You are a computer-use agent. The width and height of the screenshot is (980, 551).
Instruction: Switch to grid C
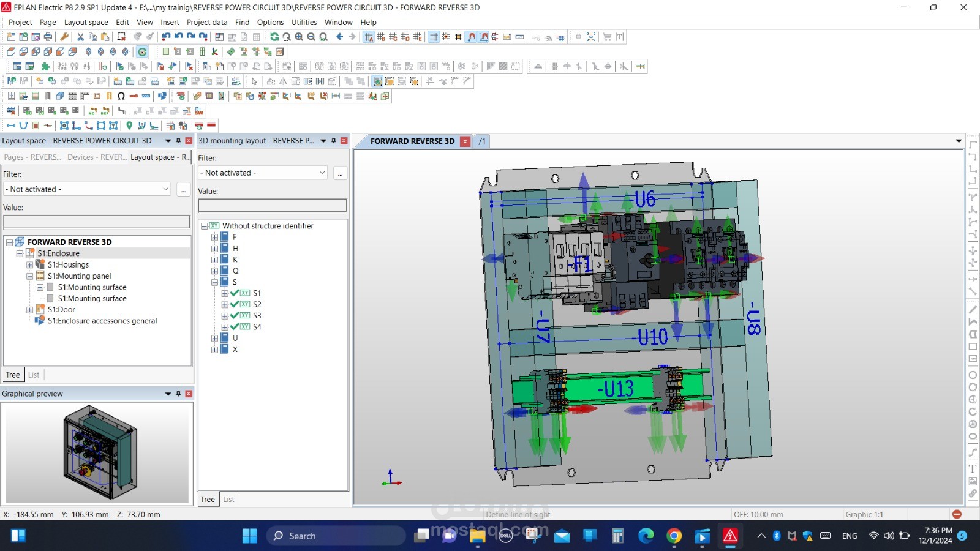pyautogui.click(x=393, y=37)
